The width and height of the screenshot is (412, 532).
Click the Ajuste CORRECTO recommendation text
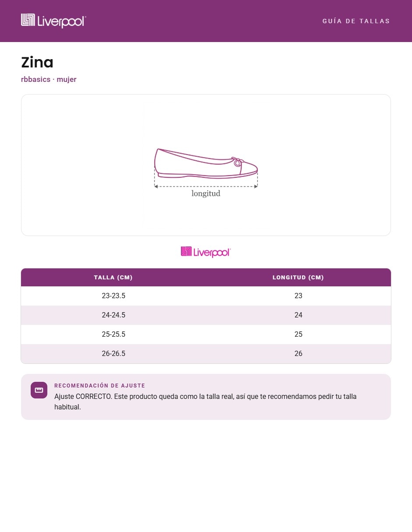(206, 402)
